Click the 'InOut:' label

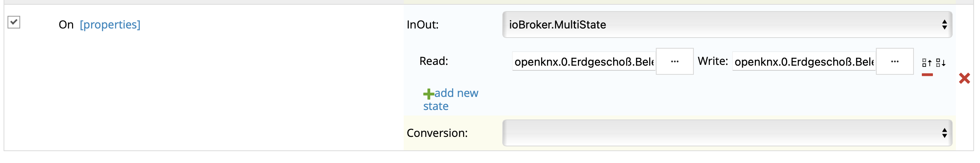click(x=422, y=25)
